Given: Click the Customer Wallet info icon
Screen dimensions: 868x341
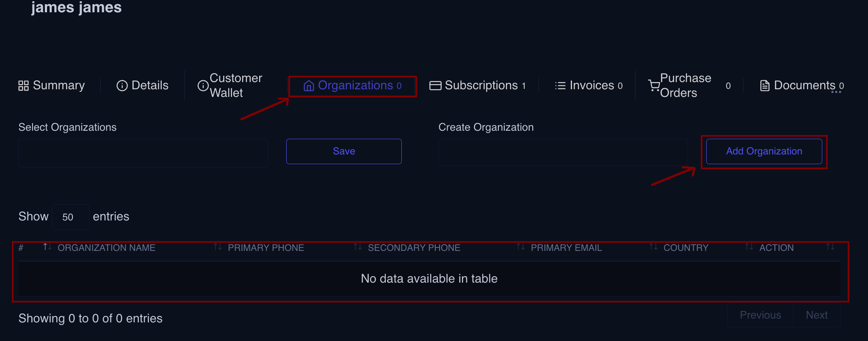Looking at the screenshot, I should coord(203,86).
